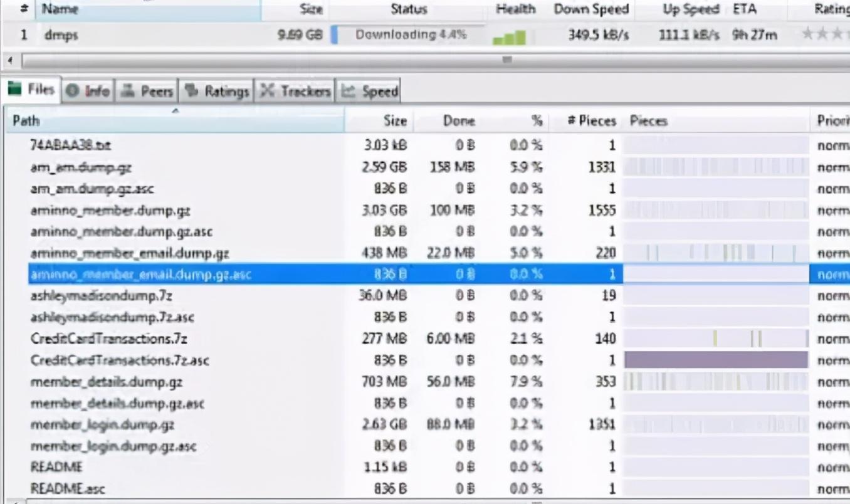
Task: Select the README file entry
Action: point(56,467)
